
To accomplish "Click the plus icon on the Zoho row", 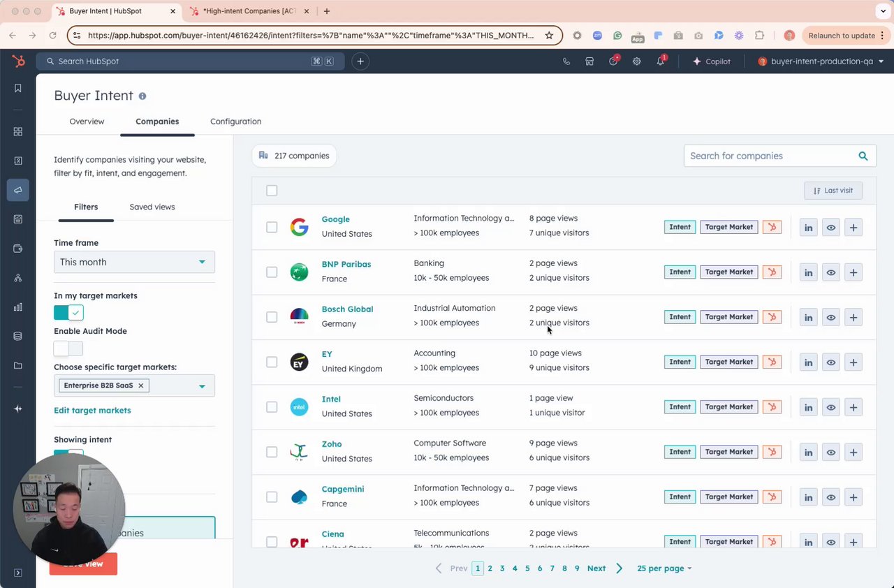I will pos(853,452).
